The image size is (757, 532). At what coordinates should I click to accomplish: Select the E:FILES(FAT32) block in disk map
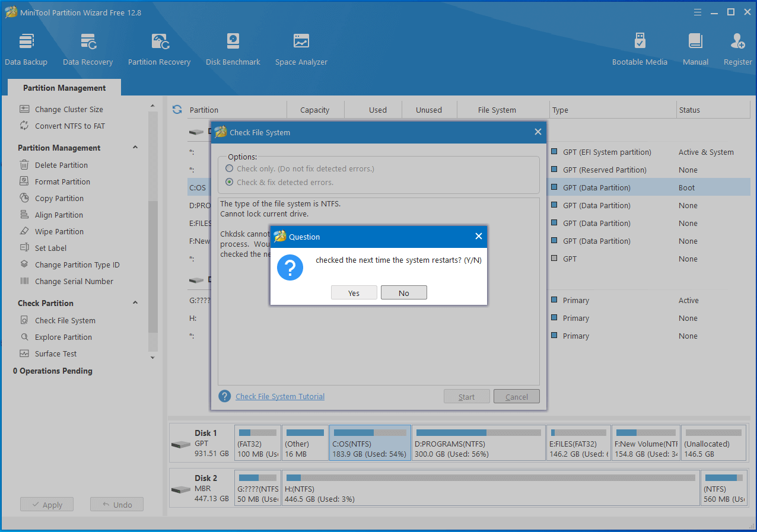pyautogui.click(x=578, y=442)
